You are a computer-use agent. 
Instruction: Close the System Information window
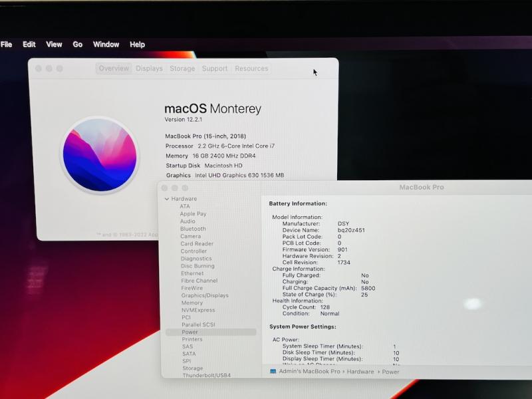164,188
